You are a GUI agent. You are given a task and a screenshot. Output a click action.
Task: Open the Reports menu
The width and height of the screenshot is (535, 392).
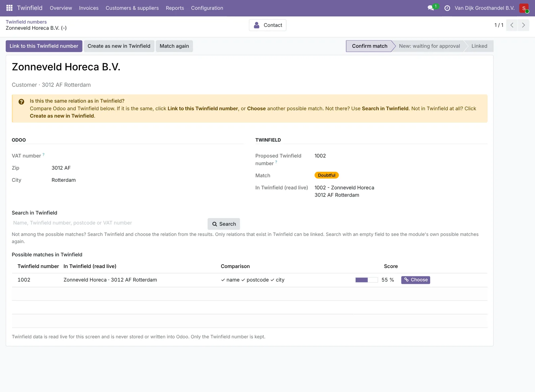175,8
